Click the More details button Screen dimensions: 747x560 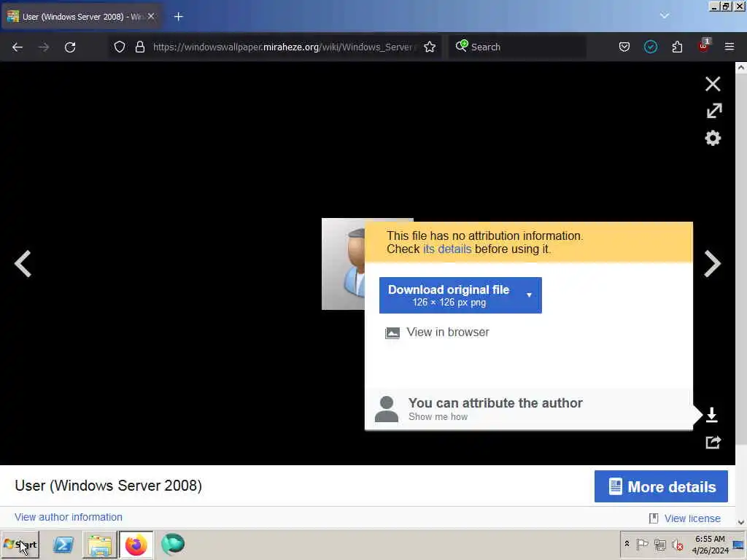coord(661,486)
